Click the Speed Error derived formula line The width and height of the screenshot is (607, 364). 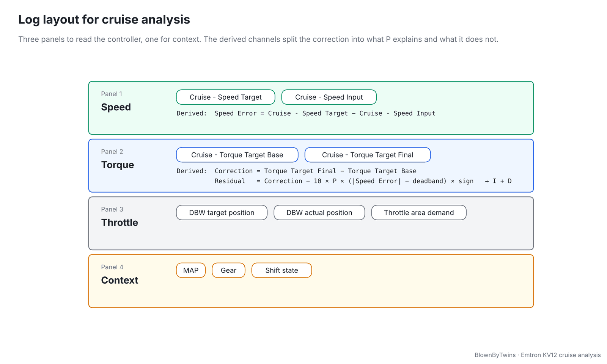click(306, 113)
